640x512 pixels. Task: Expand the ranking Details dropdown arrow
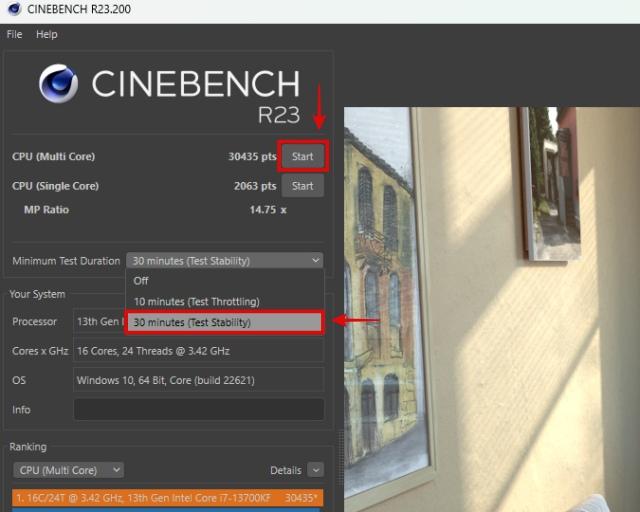tap(316, 470)
